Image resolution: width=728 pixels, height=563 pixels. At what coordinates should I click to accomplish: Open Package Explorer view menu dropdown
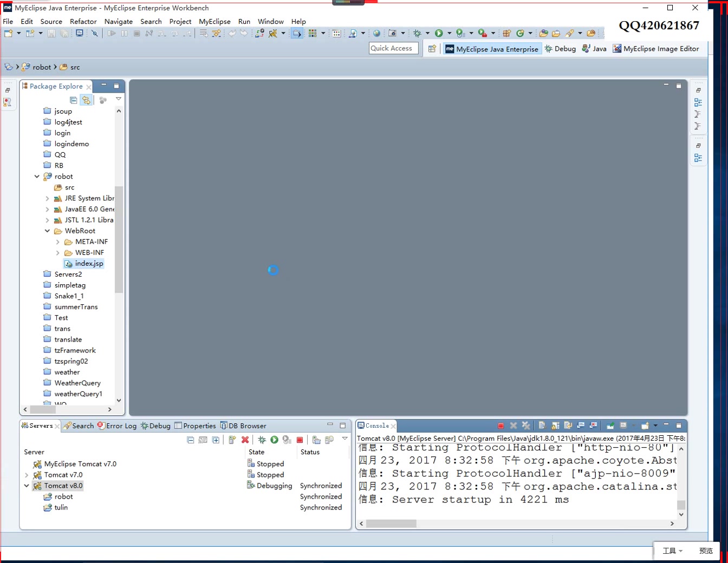(119, 99)
